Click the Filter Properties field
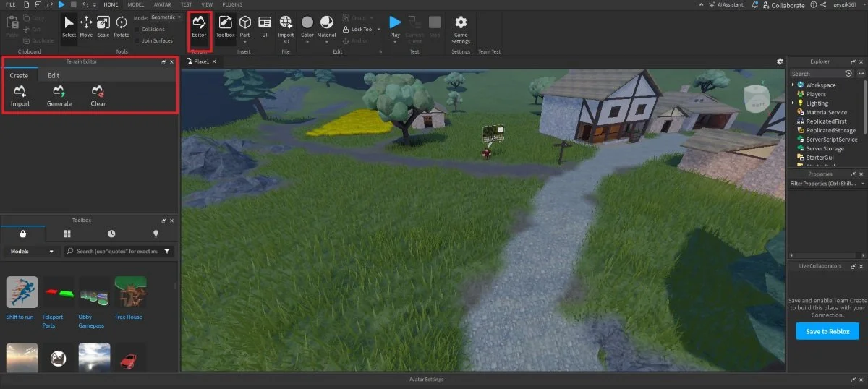Screen dimensions: 868x389 [x=827, y=184]
